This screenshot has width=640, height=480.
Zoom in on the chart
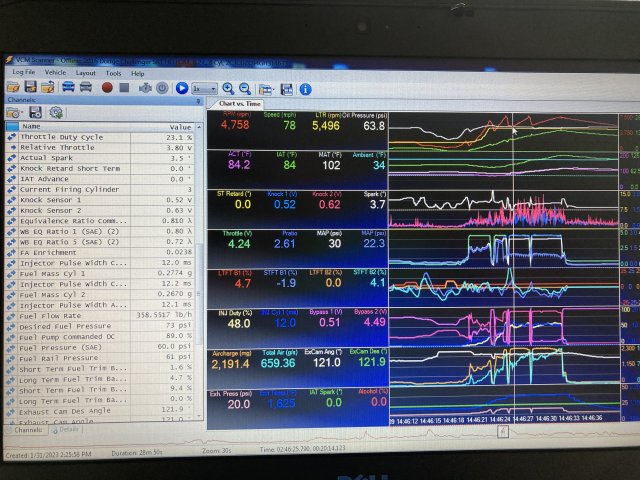(x=228, y=89)
